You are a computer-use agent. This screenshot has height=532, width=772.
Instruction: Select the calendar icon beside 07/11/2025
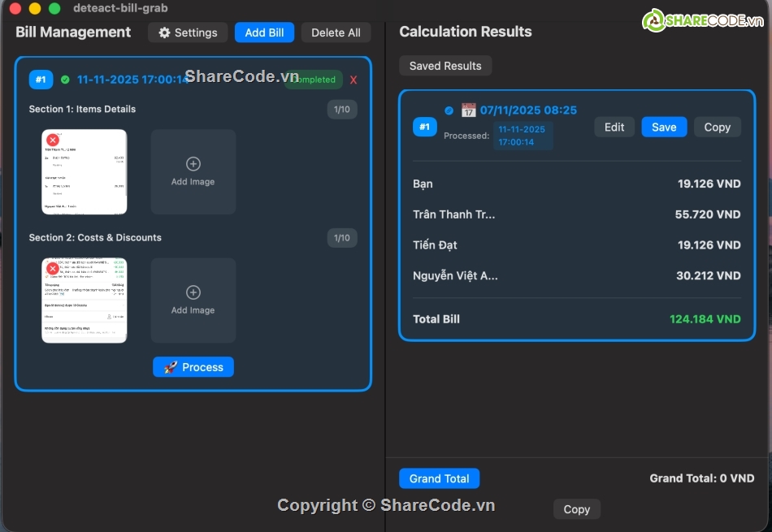(x=470, y=110)
